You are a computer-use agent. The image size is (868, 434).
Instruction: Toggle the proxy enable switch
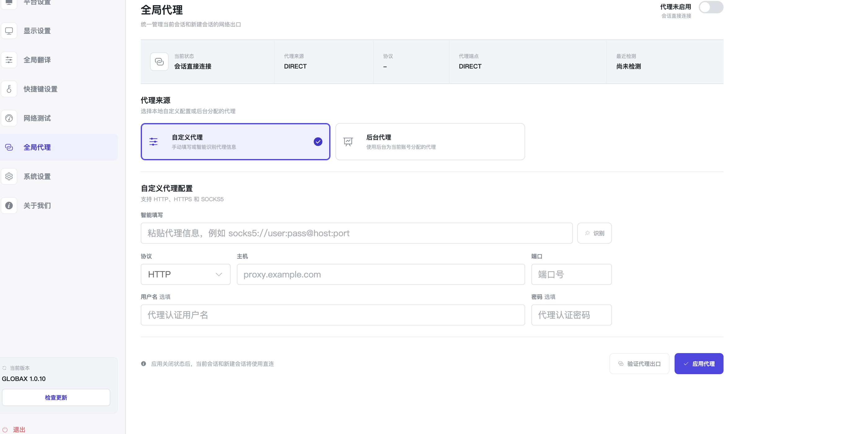(711, 7)
